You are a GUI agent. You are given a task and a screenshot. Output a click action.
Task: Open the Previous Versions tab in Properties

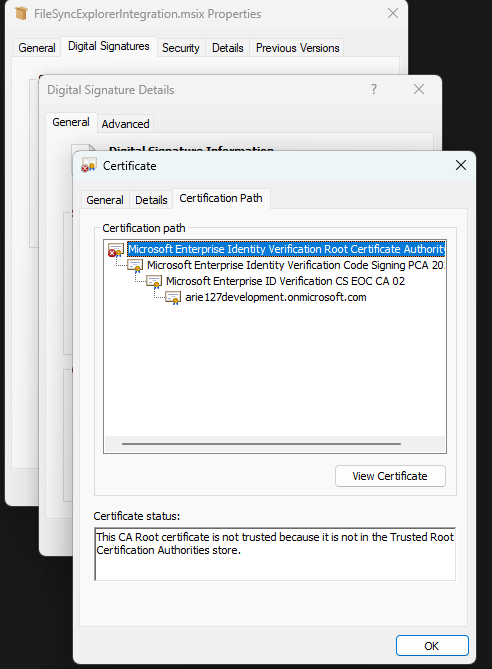click(x=297, y=48)
